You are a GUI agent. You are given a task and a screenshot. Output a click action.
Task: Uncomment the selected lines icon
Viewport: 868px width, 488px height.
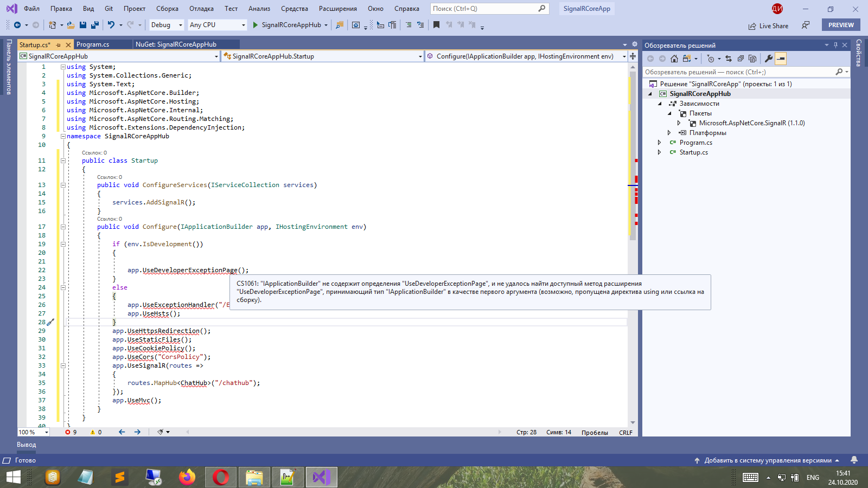pos(419,25)
